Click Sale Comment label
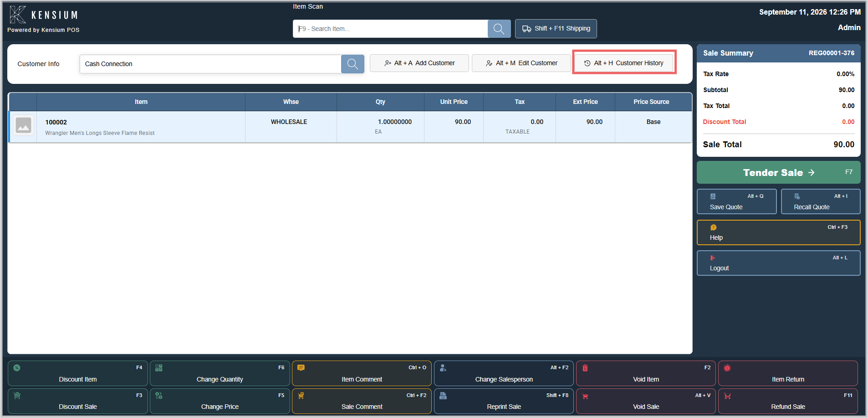This screenshot has width=868, height=418. pyautogui.click(x=362, y=407)
